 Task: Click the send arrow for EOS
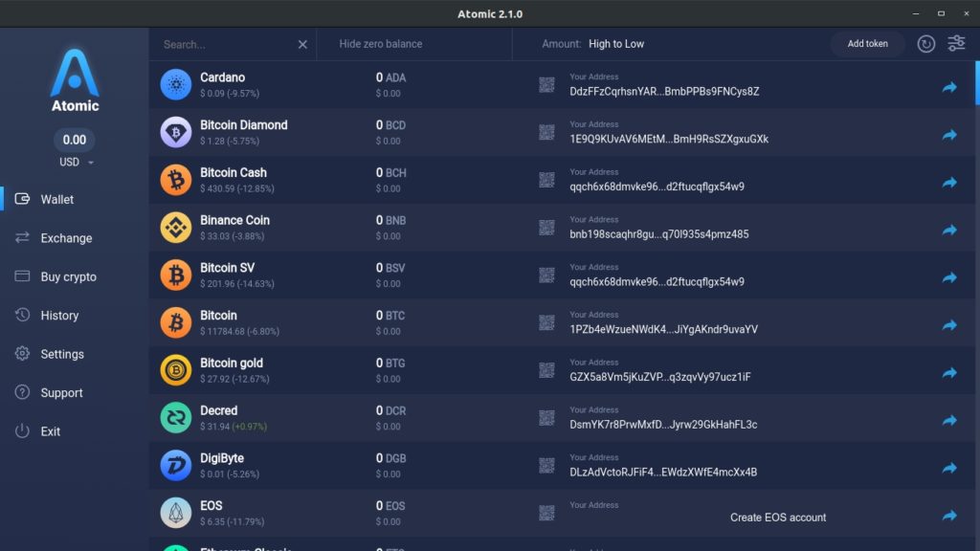pos(949,516)
